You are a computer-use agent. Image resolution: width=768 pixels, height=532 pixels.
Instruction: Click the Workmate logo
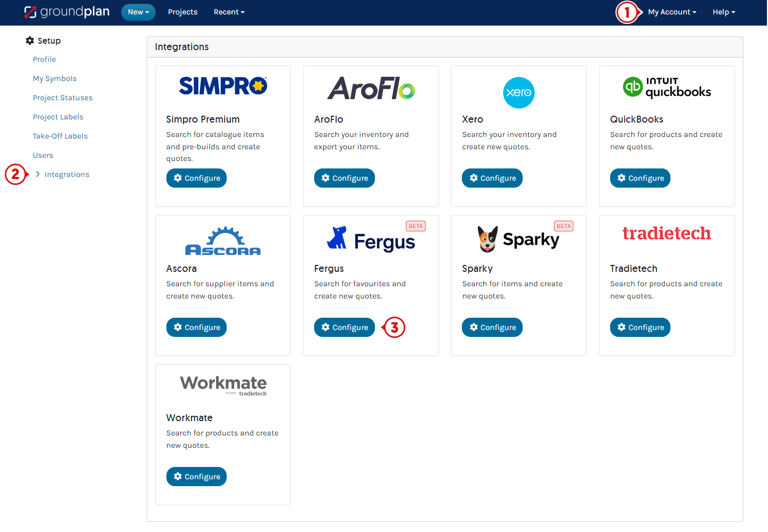point(223,385)
